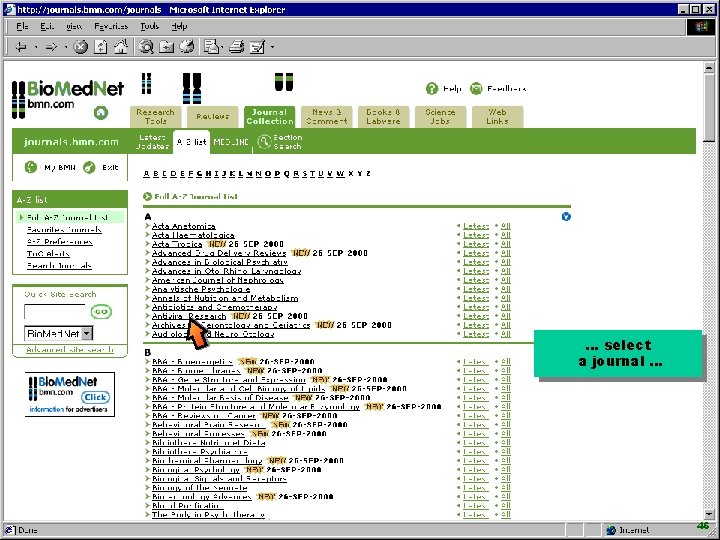Image resolution: width=720 pixels, height=540 pixels.
Task: Click the vertical scrollbar up arrow
Action: click(709, 68)
